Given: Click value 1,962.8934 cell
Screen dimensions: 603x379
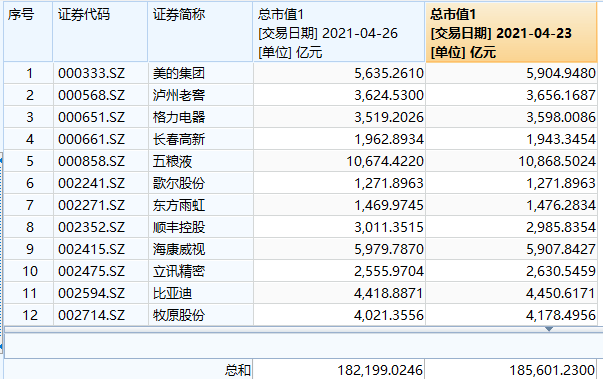Looking at the screenshot, I should pos(339,139).
